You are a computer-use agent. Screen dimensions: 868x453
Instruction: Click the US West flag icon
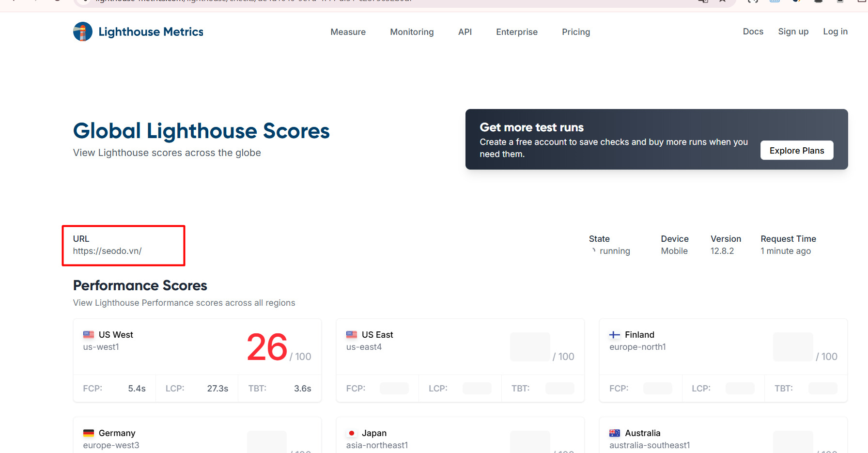point(89,335)
